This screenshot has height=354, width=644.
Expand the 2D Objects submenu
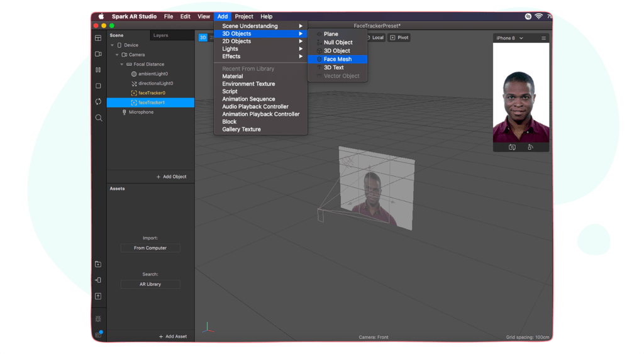tap(261, 41)
